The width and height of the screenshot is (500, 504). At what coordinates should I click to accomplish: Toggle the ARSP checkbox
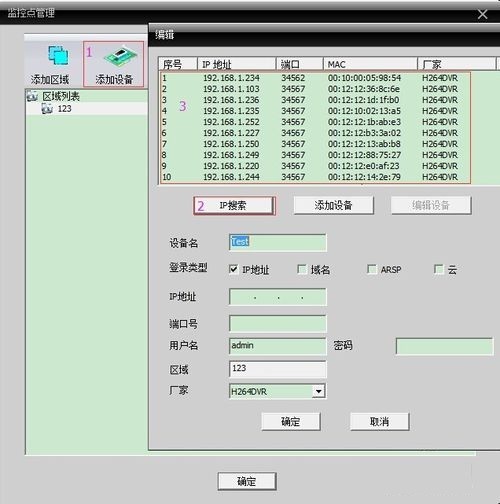371,269
